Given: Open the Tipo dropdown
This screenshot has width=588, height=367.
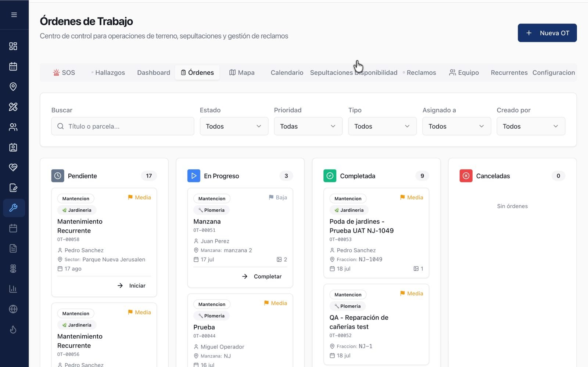Looking at the screenshot, I should click(x=383, y=126).
